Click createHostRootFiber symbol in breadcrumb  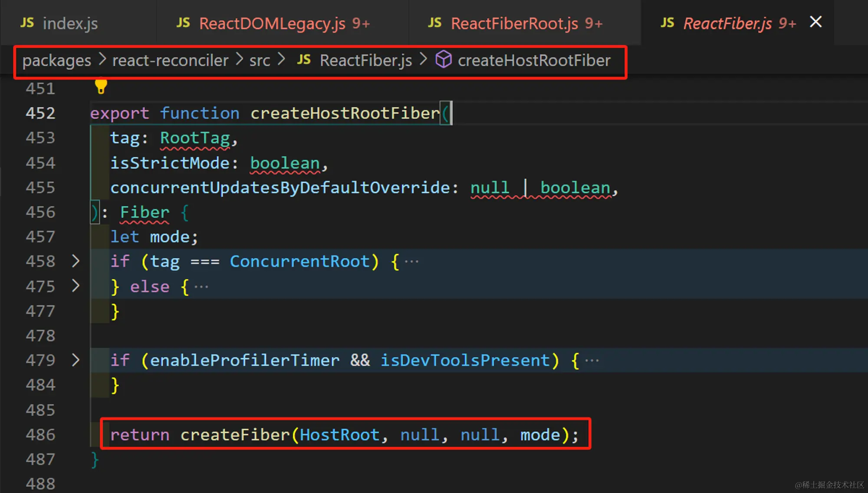coord(534,60)
